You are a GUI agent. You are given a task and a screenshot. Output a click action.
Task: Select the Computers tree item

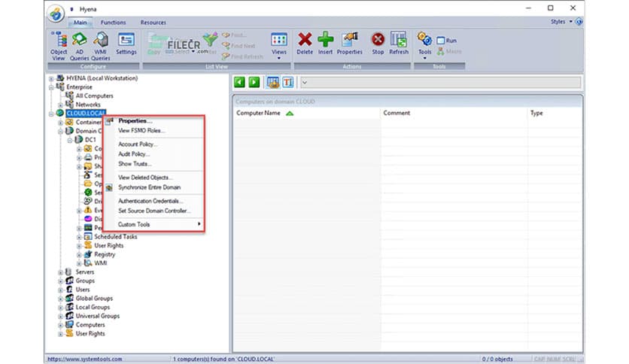click(x=90, y=325)
